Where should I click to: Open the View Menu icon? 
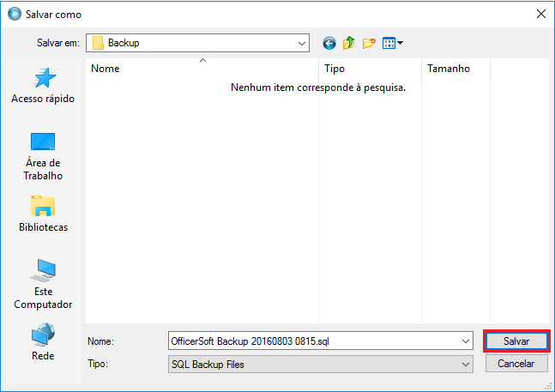[x=393, y=43]
